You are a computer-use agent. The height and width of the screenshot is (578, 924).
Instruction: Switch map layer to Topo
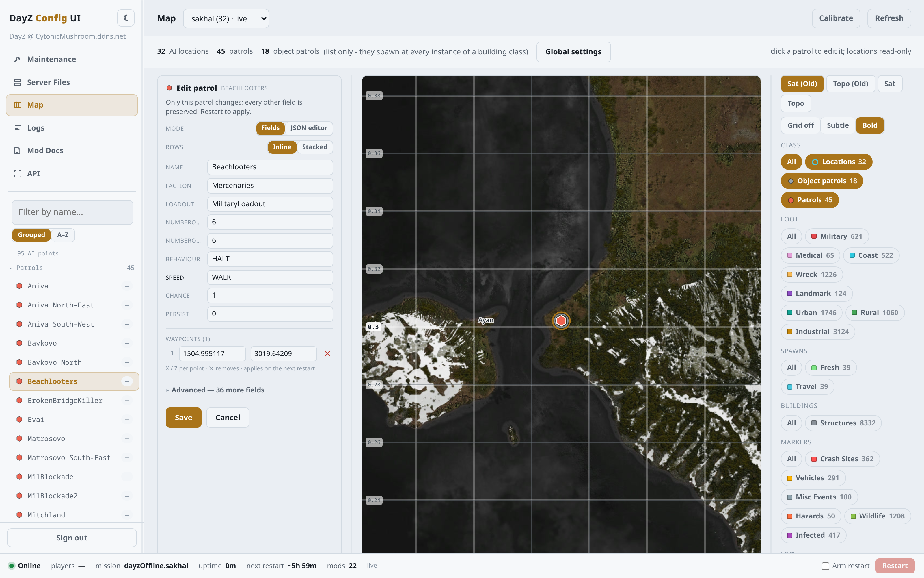[795, 103]
